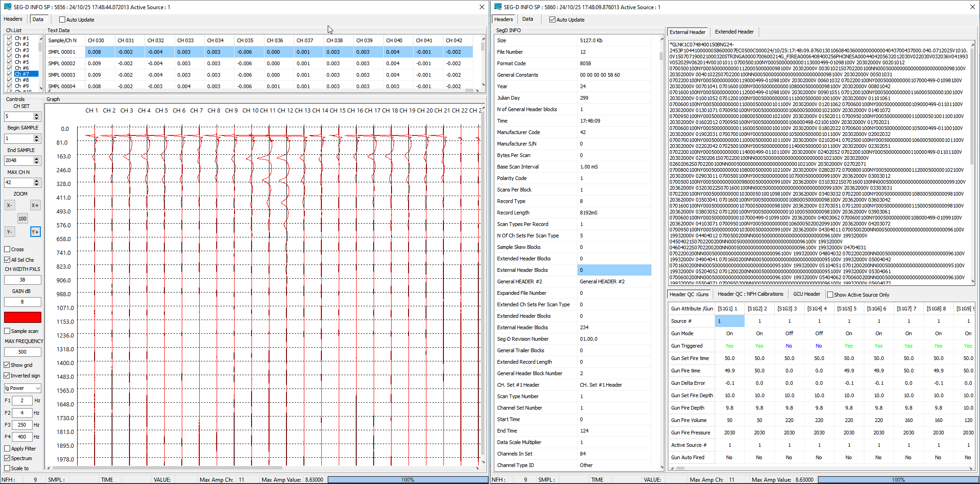Select Headers tab in right window
This screenshot has height=484, width=980.
pyautogui.click(x=504, y=19)
